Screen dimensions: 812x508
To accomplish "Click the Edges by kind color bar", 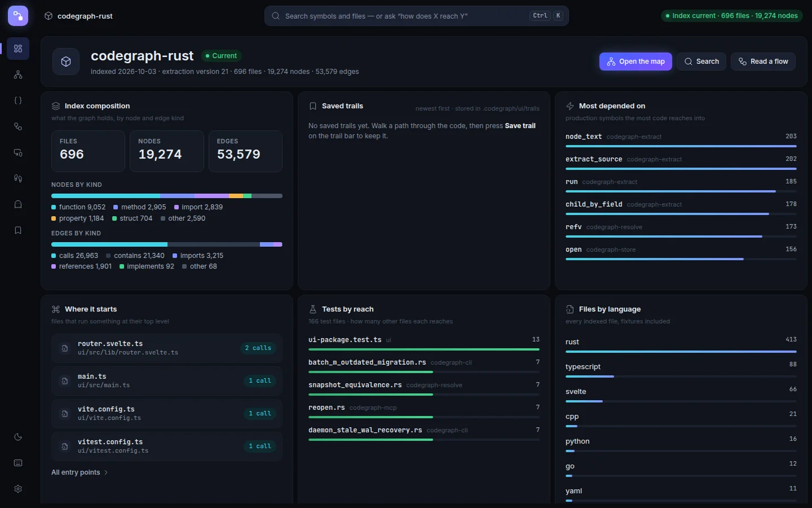I will point(167,244).
